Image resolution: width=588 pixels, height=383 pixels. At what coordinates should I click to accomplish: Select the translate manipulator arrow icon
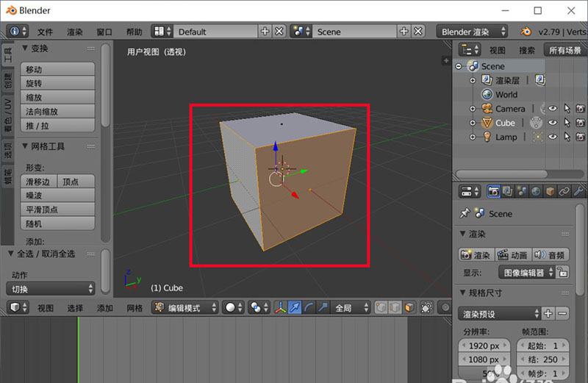pyautogui.click(x=295, y=308)
